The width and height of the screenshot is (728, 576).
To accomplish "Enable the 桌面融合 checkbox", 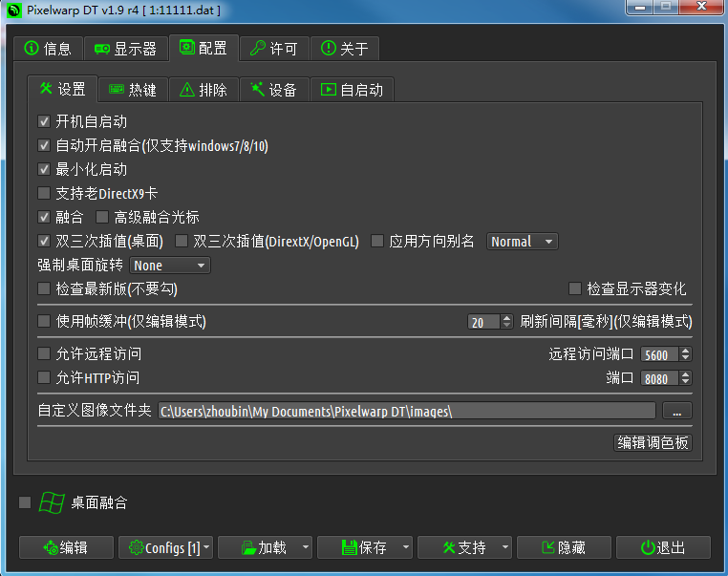I will pos(26,502).
